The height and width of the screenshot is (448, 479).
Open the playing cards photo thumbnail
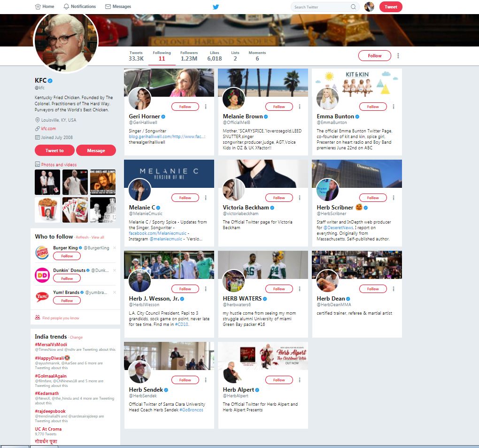(x=75, y=210)
